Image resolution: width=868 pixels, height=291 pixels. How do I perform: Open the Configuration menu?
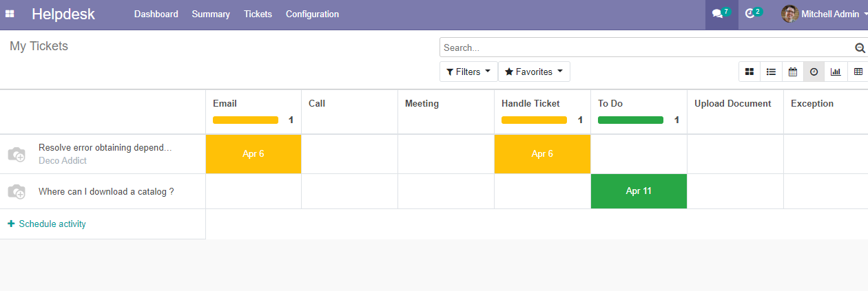pyautogui.click(x=312, y=14)
